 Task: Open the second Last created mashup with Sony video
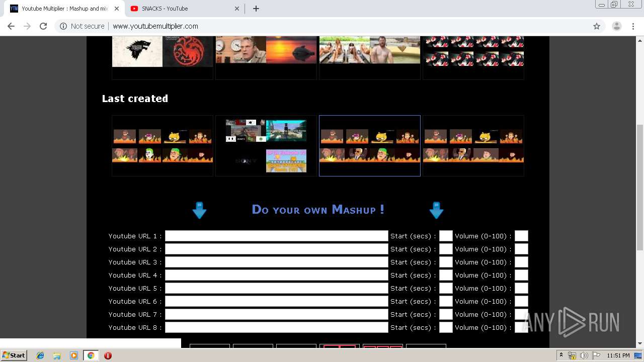pyautogui.click(x=266, y=146)
